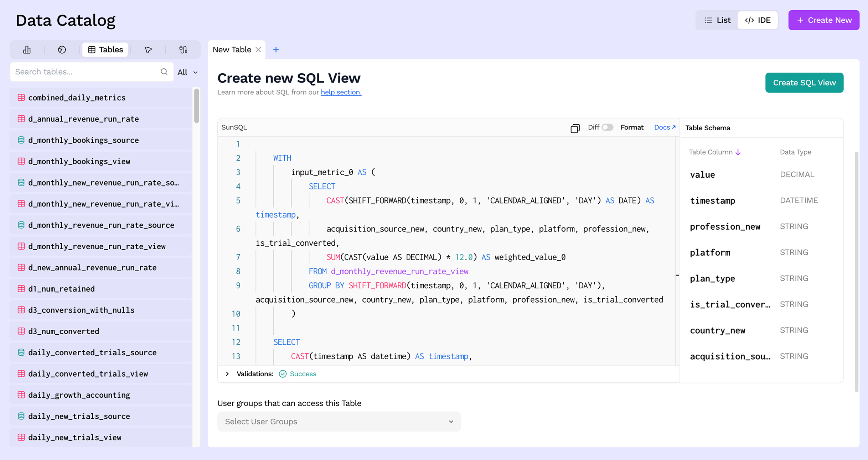Copy the SQL using the copy icon
Viewport: 868px width, 460px height.
click(x=575, y=127)
